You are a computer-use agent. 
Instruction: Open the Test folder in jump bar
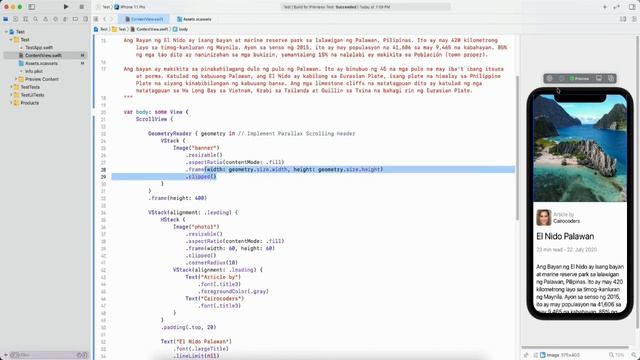(x=119, y=29)
